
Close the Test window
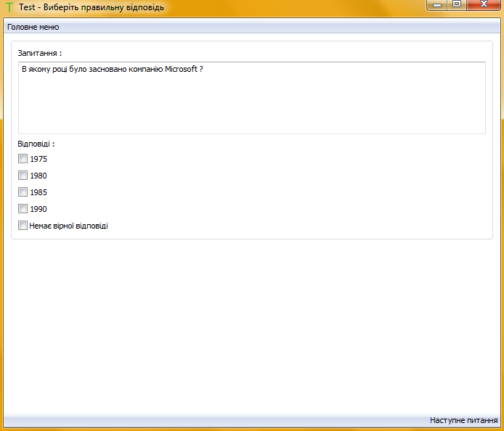[484, 5]
